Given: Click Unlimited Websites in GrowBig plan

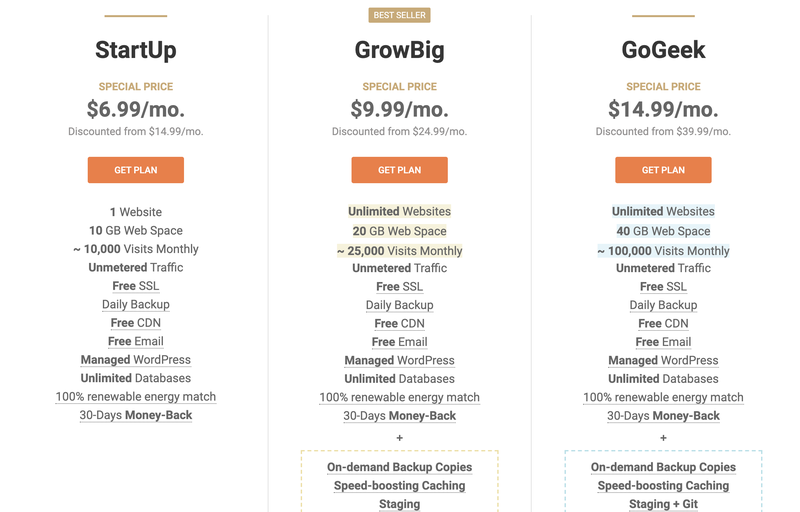Looking at the screenshot, I should click(x=399, y=211).
